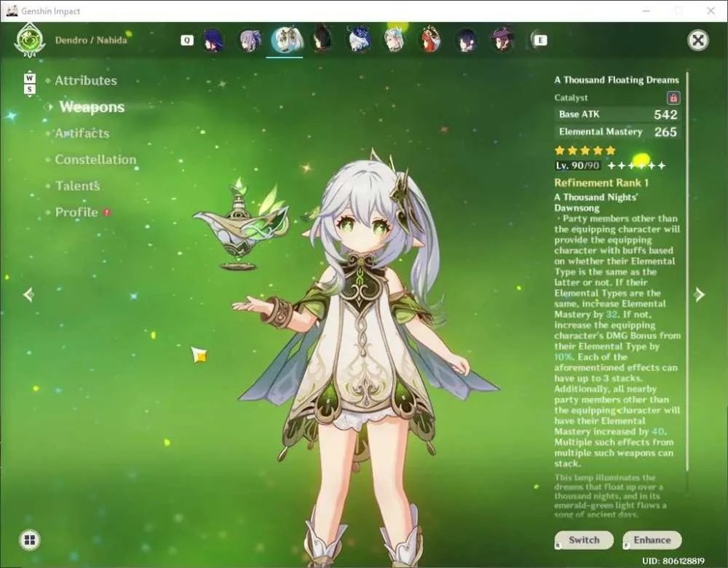Select the blue-and-white haired character portrait
728x568 pixels.
coord(358,40)
